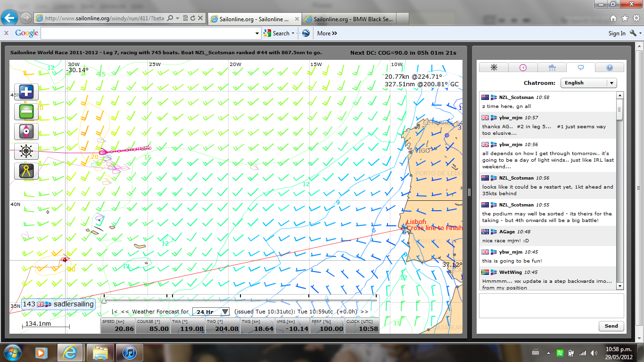Click the weather timeline slider handle
644x362 pixels.
pyautogui.click(x=105, y=300)
